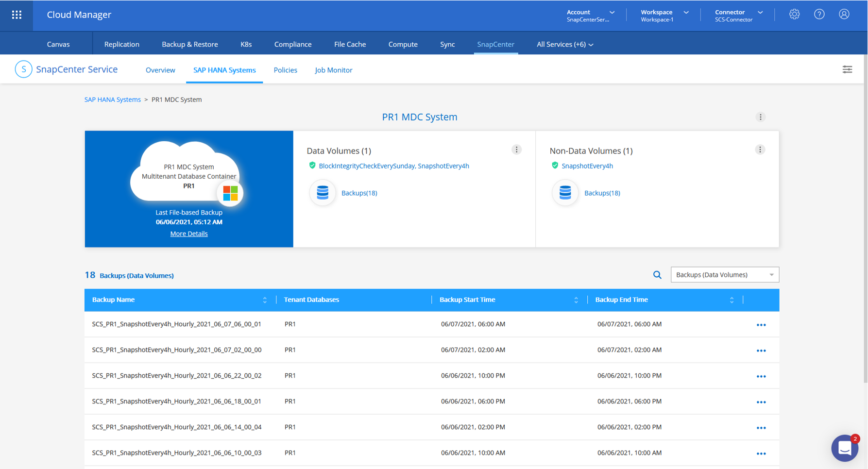Open the user profile icon
The image size is (868, 469).
(x=844, y=15)
